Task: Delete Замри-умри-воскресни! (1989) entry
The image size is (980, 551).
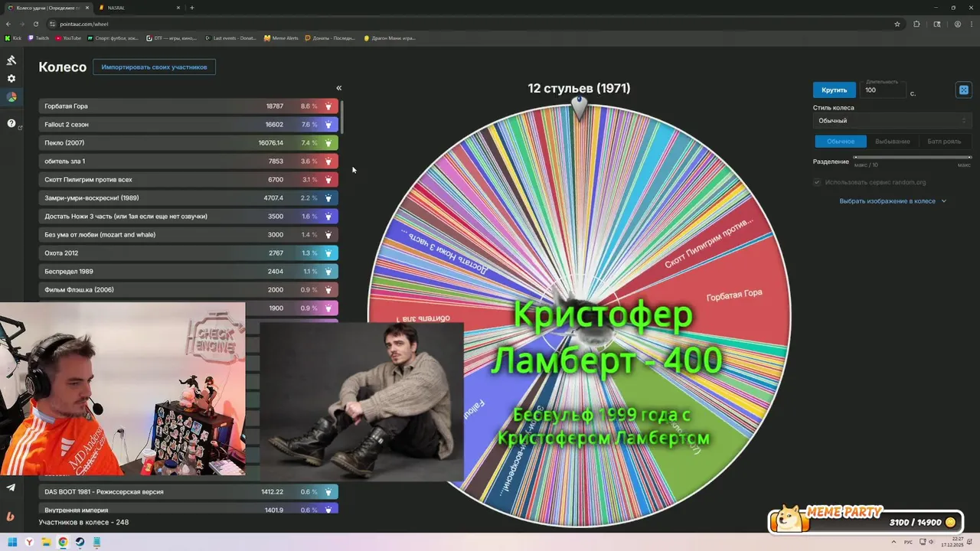Action: (x=328, y=198)
